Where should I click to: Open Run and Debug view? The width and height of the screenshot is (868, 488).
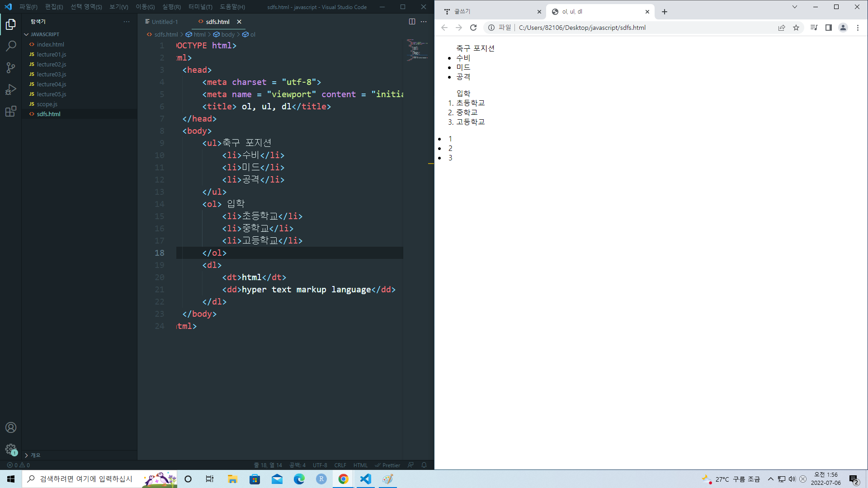(x=11, y=89)
